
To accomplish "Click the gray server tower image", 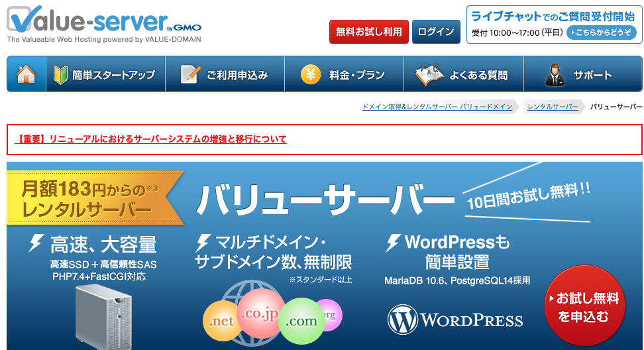I will [x=103, y=316].
